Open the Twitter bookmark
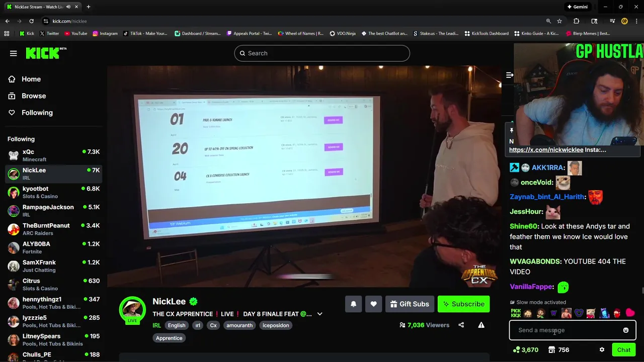The height and width of the screenshot is (362, 644). 49,34
